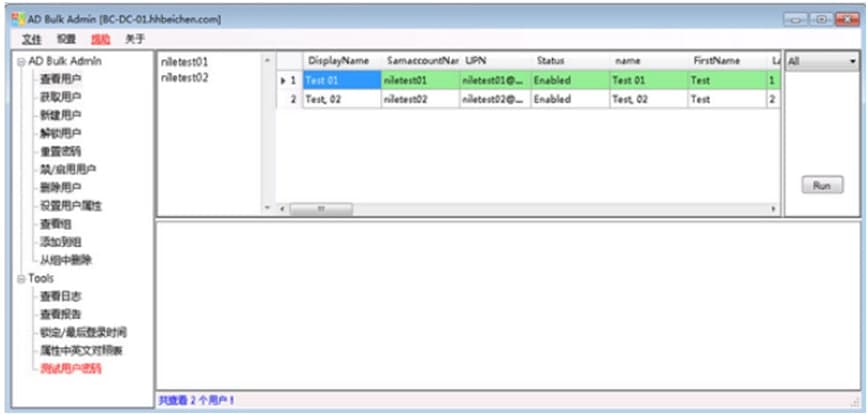The width and height of the screenshot is (868, 415).
Task: Select 重置密码 in the tree
Action: 60,152
